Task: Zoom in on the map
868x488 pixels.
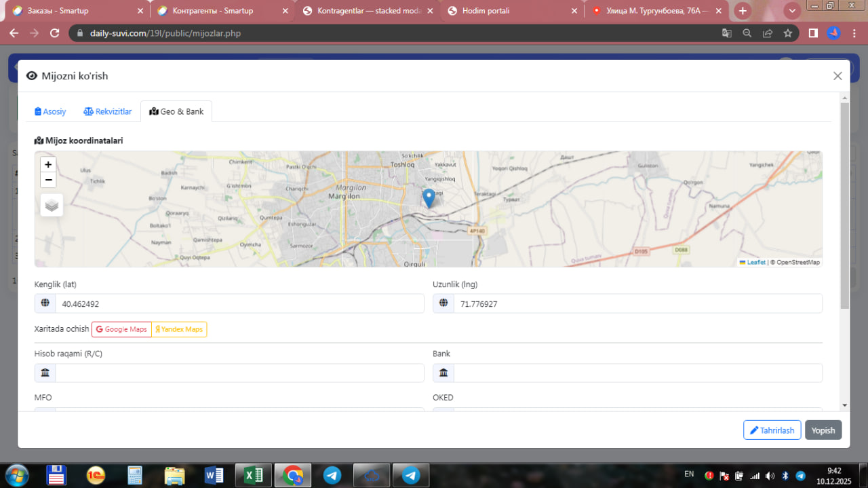Action: coord(48,164)
